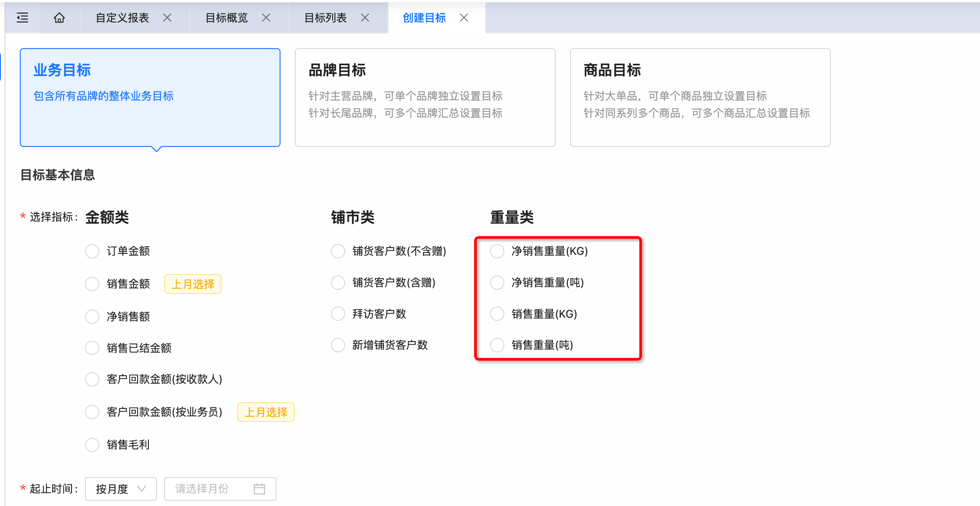Viewport: 980px width, 506px height.
Task: Close the 目标列表 tab
Action: pyautogui.click(x=365, y=18)
